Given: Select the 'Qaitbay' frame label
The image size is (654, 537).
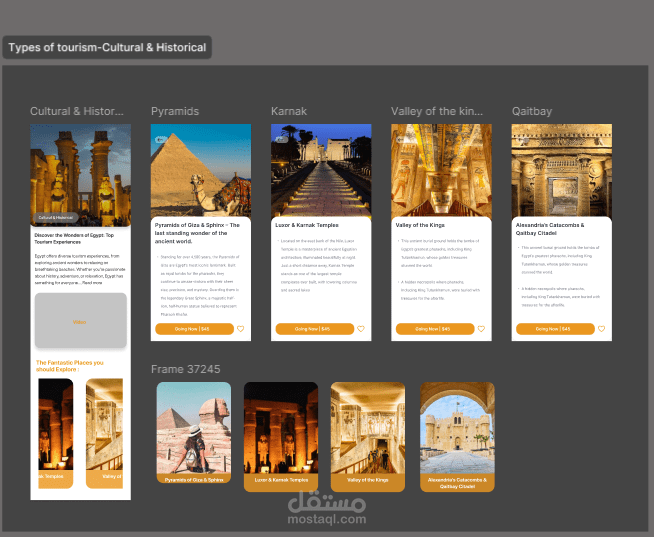Looking at the screenshot, I should 532,111.
